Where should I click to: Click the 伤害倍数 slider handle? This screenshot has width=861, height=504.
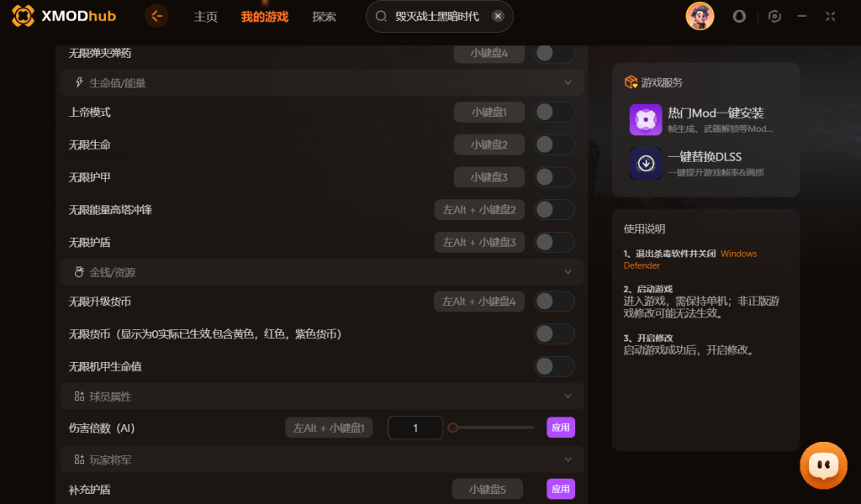pos(452,428)
